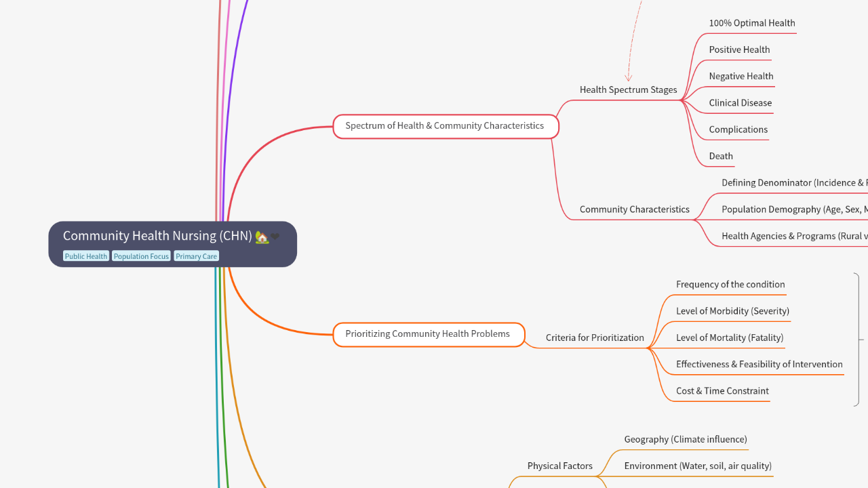Choose the Death leaf node
The height and width of the screenshot is (488, 868).
[x=721, y=156]
